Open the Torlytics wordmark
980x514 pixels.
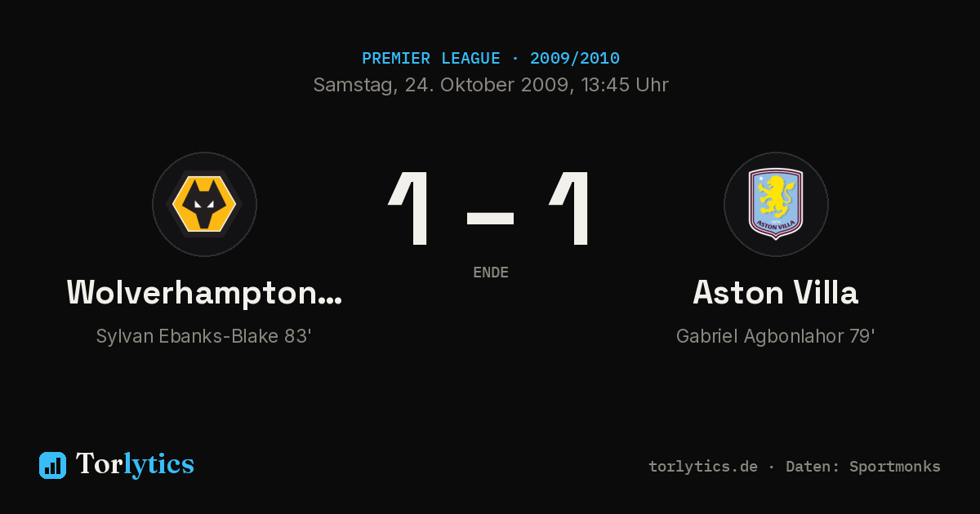[x=135, y=464]
